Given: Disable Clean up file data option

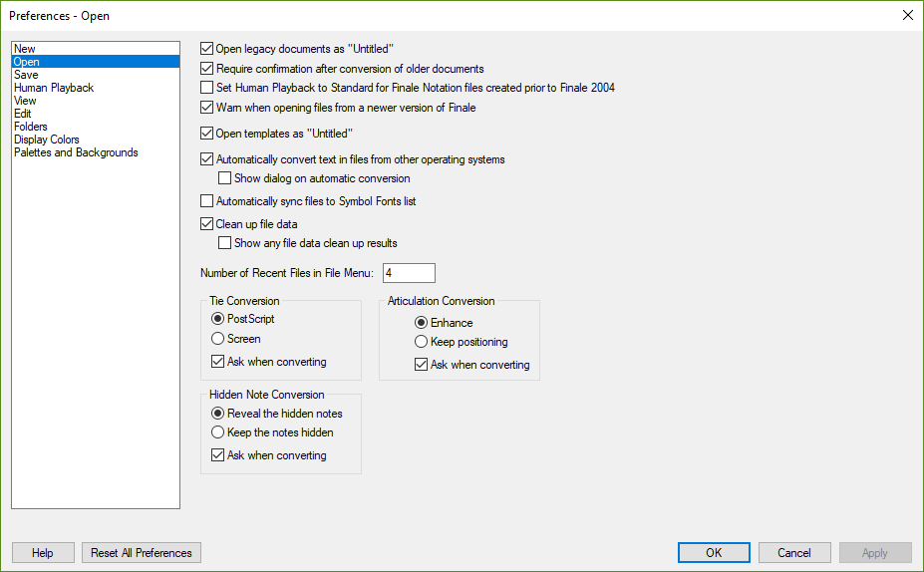Looking at the screenshot, I should point(207,224).
